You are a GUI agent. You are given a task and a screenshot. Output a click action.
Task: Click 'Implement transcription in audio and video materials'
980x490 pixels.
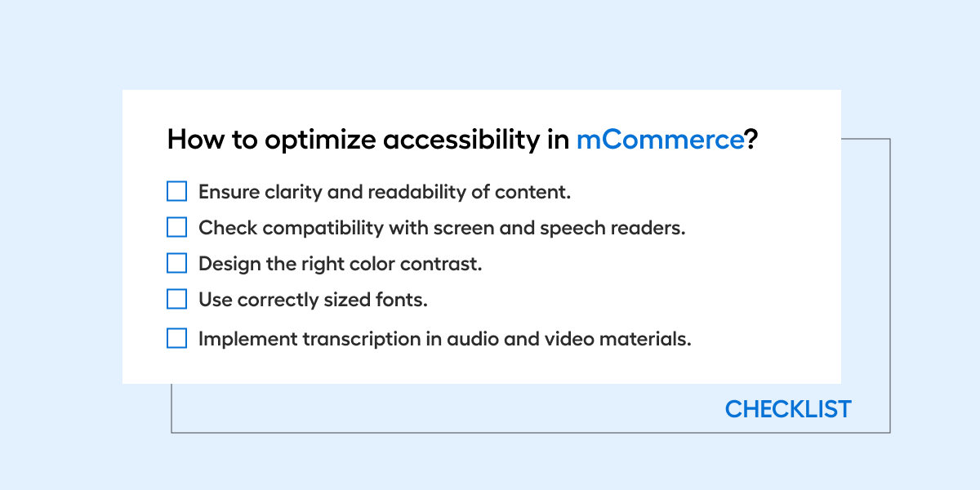tap(445, 340)
